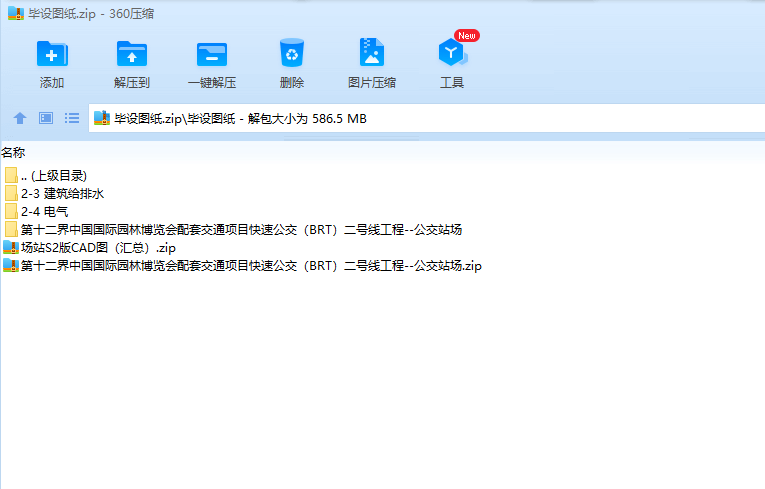Click the 删除 (Delete) trash icon
765x489 pixels.
coord(292,53)
